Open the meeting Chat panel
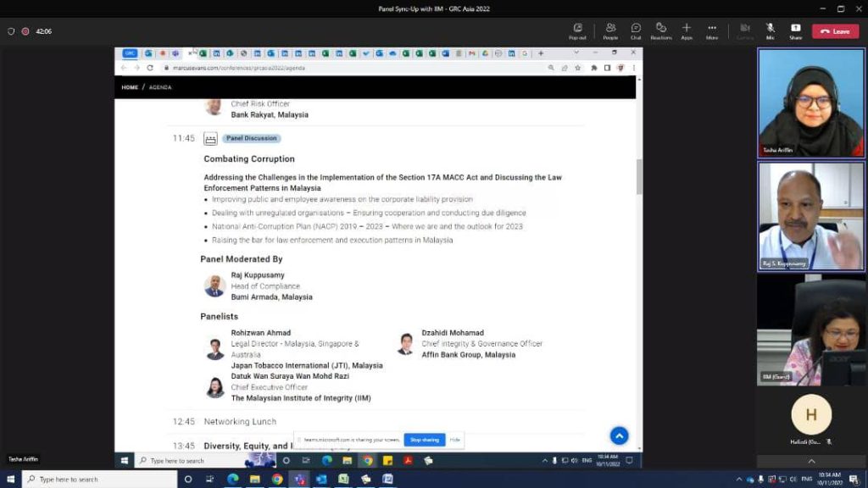 pos(636,31)
